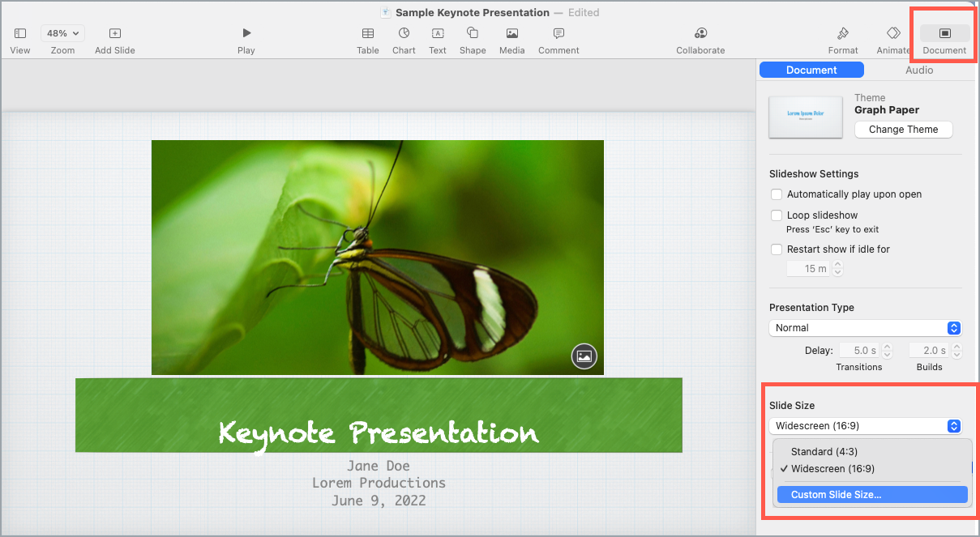Click the Builds delay 2.0 s field
The width and height of the screenshot is (980, 537).
928,351
